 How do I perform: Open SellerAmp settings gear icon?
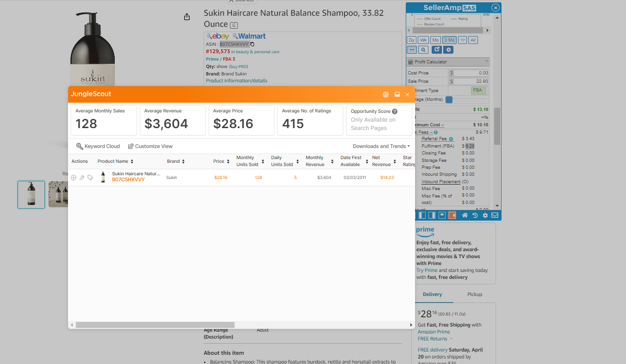point(485,216)
